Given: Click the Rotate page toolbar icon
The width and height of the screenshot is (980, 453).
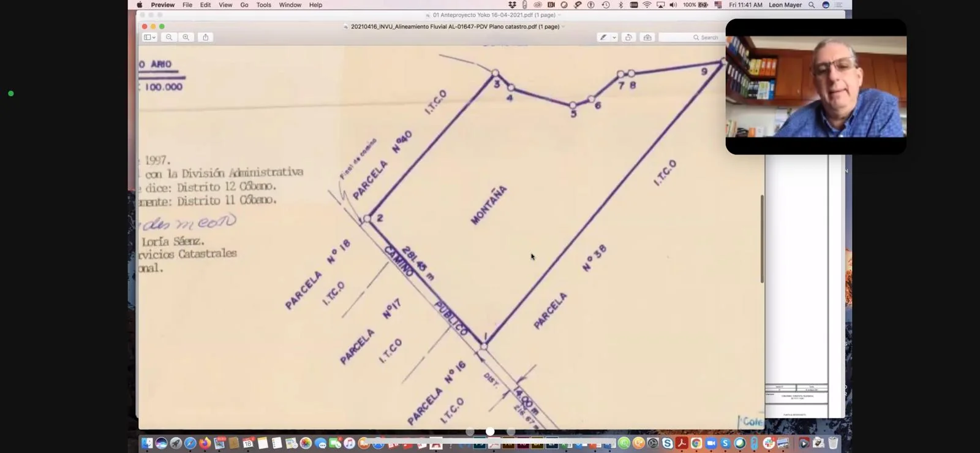Looking at the screenshot, I should (628, 37).
